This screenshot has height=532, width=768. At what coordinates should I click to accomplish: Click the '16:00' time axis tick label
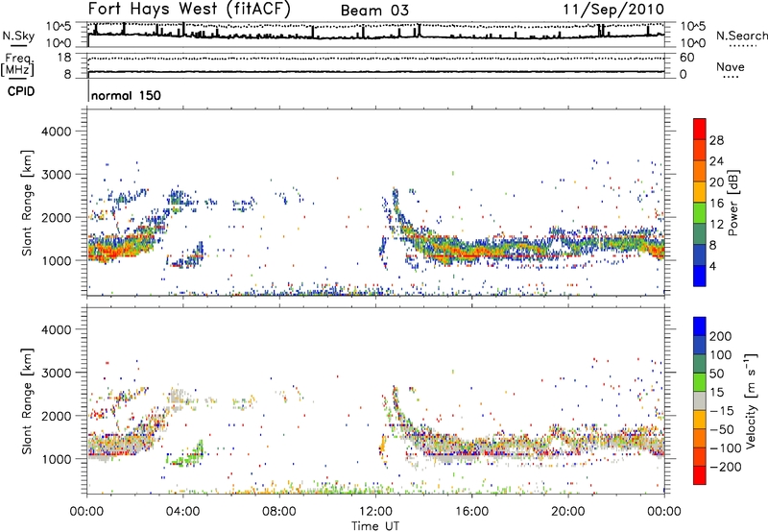pyautogui.click(x=471, y=512)
